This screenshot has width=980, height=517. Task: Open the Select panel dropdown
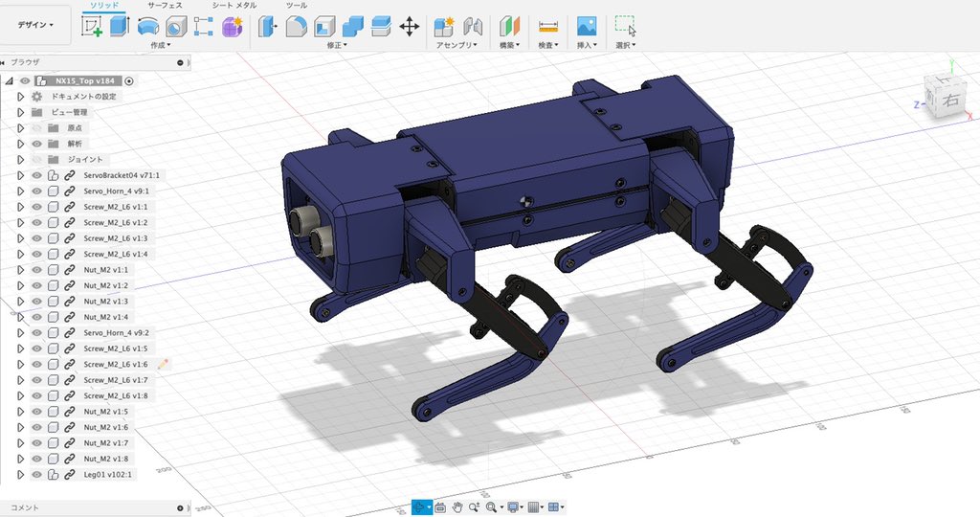point(625,45)
